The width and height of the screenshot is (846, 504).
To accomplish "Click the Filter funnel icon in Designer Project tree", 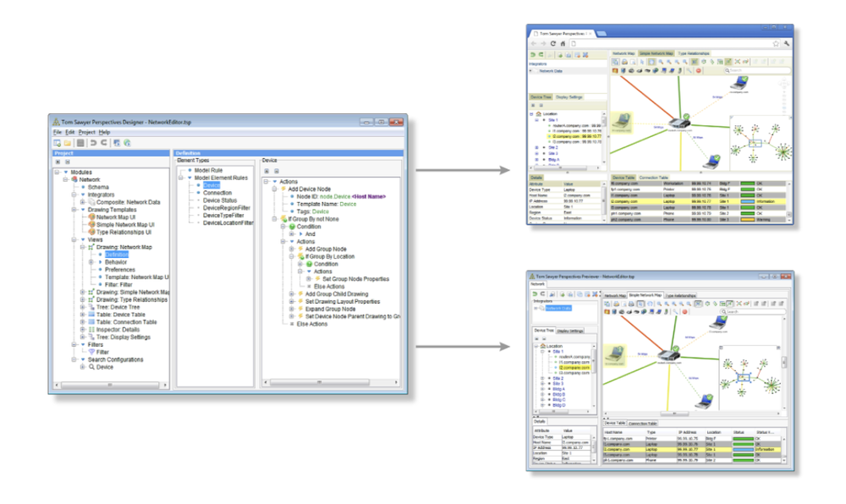I will coord(91,352).
